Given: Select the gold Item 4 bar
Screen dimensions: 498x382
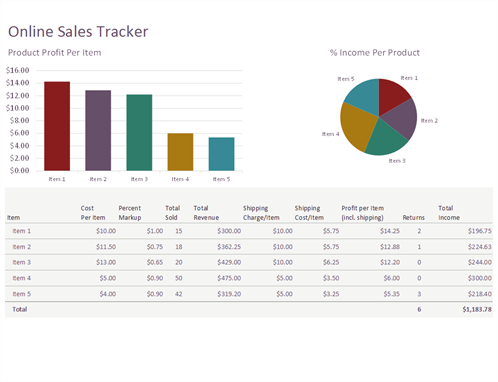Looking at the screenshot, I should pyautogui.click(x=180, y=152).
